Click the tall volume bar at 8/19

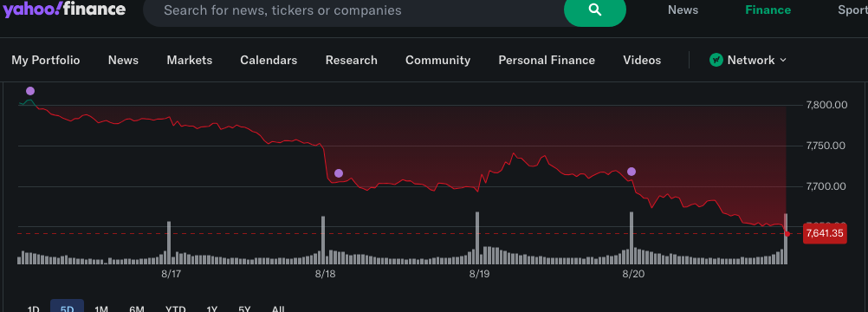[x=477, y=237]
